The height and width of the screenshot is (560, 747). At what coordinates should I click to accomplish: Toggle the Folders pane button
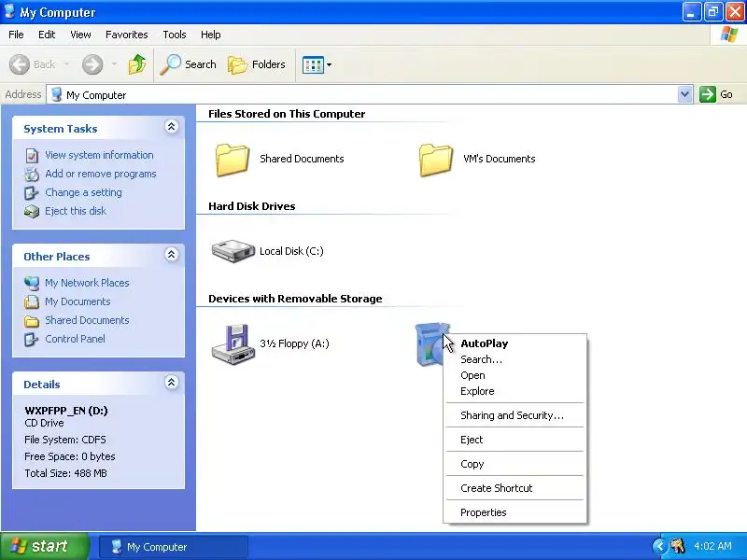tap(257, 64)
